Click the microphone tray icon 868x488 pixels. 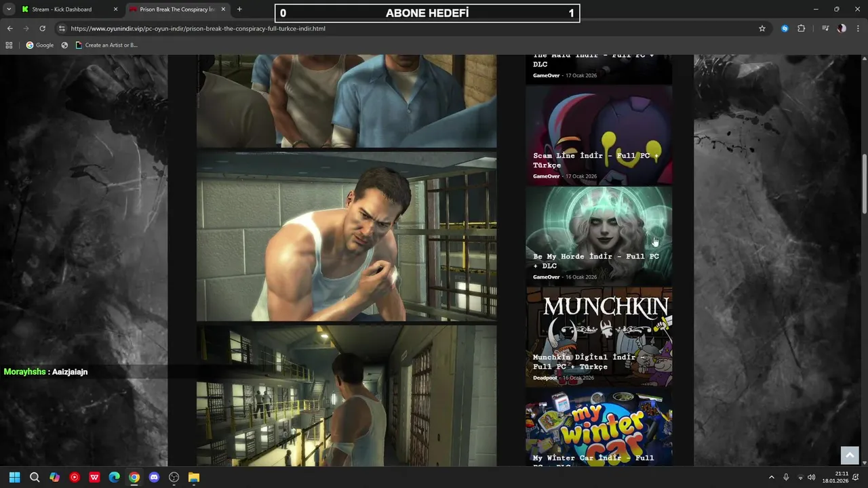[x=786, y=477]
